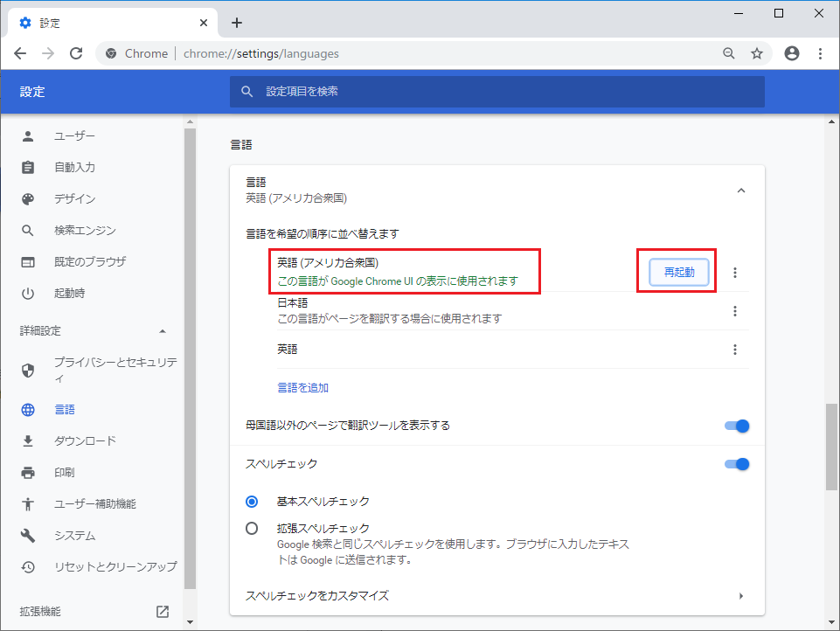Open a new tab with plus button
The width and height of the screenshot is (840, 631).
coord(237,23)
